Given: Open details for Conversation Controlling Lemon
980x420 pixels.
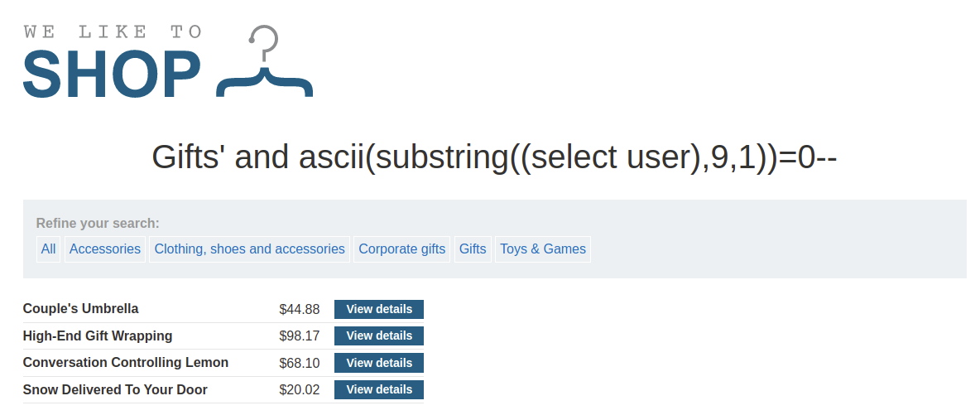Looking at the screenshot, I should click(x=379, y=363).
